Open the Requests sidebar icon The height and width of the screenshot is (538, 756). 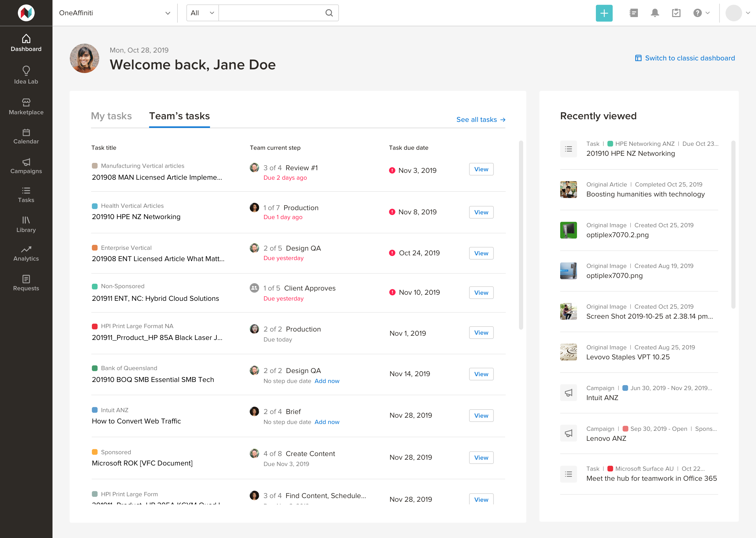click(x=26, y=279)
